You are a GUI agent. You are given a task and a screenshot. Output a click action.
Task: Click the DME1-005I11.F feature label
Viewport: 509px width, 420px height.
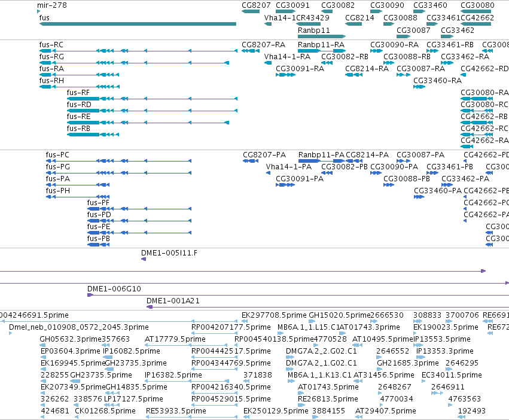pyautogui.click(x=169, y=253)
